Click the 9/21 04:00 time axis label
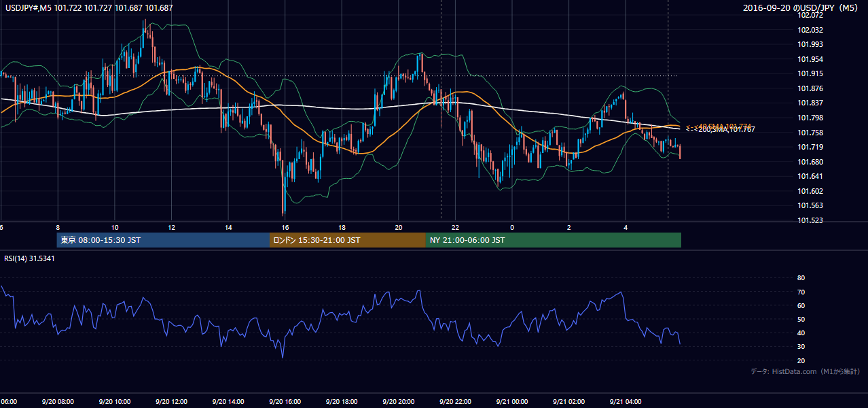 click(x=625, y=402)
